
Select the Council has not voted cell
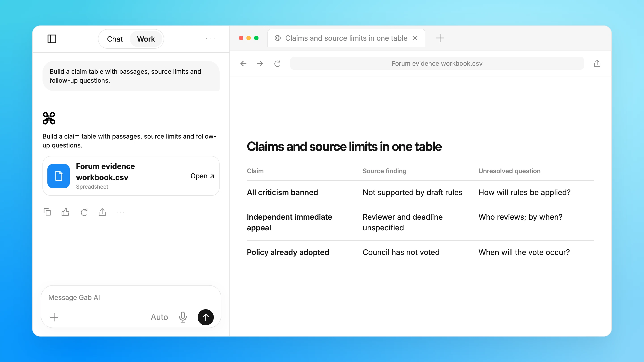coord(401,252)
